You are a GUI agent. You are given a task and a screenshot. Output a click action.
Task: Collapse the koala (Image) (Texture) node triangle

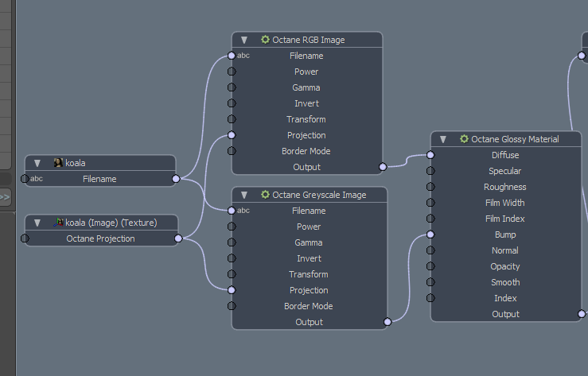tap(37, 223)
